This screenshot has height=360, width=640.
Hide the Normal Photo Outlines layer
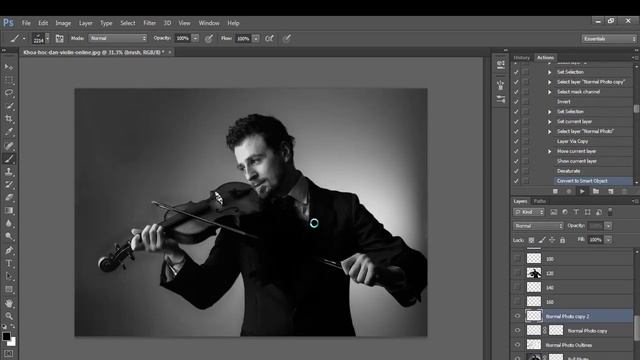click(518, 345)
